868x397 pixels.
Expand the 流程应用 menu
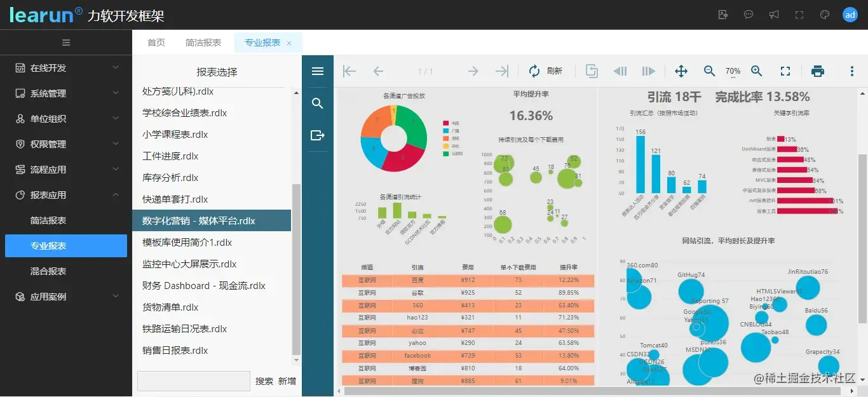point(66,170)
